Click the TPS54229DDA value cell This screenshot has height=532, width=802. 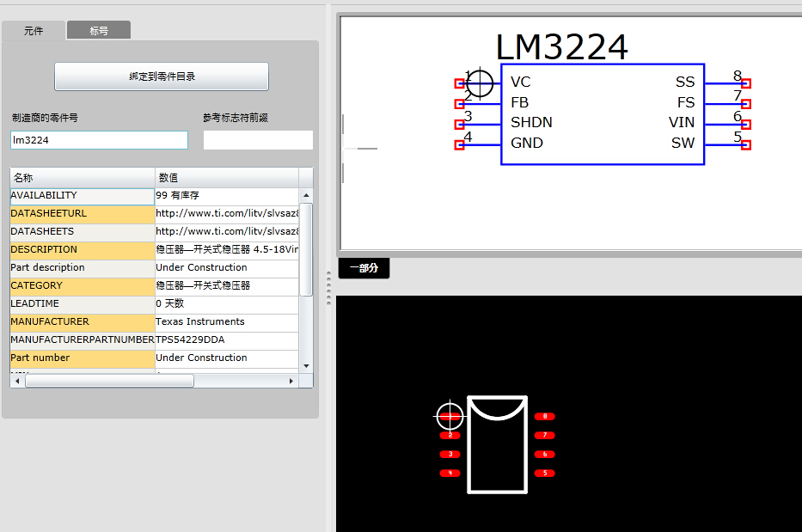pyautogui.click(x=227, y=339)
